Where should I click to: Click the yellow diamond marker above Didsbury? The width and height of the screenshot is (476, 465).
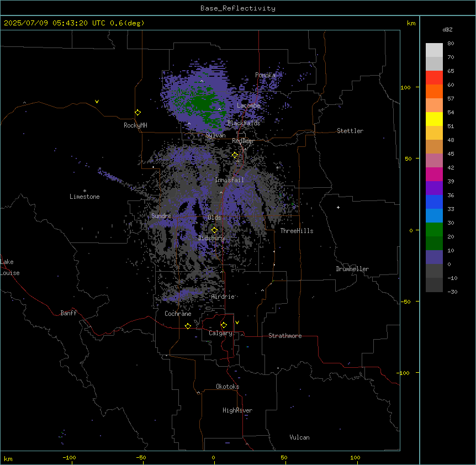(x=214, y=230)
